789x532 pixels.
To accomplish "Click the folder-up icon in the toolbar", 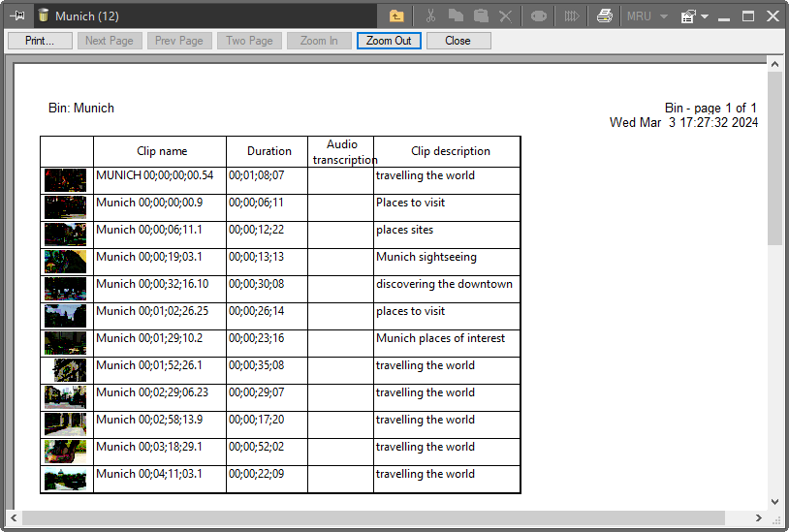I will click(396, 16).
